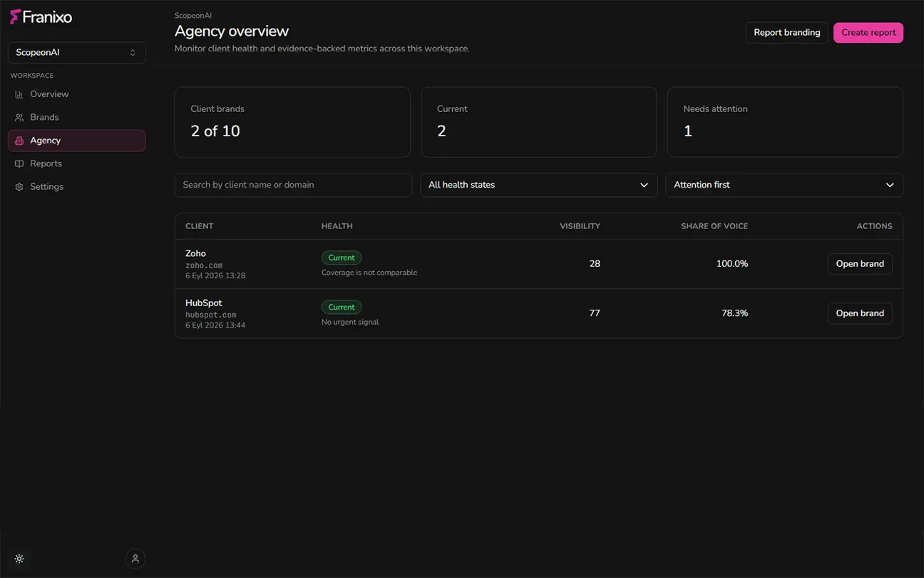Image resolution: width=924 pixels, height=578 pixels.
Task: Click the SHARE OF VOICE column header
Action: tap(714, 226)
